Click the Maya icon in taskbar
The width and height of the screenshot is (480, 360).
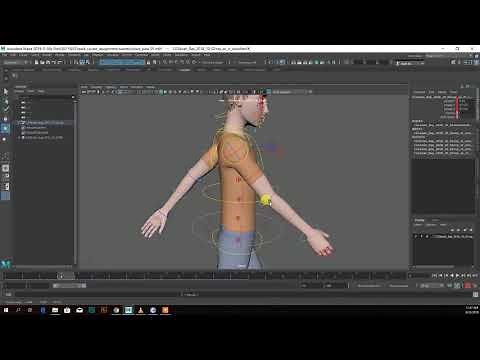pos(128,310)
